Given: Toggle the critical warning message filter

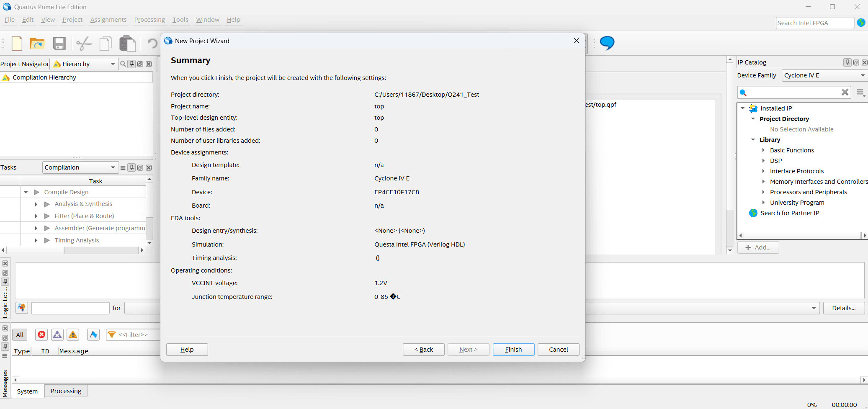Looking at the screenshot, I should tap(57, 334).
